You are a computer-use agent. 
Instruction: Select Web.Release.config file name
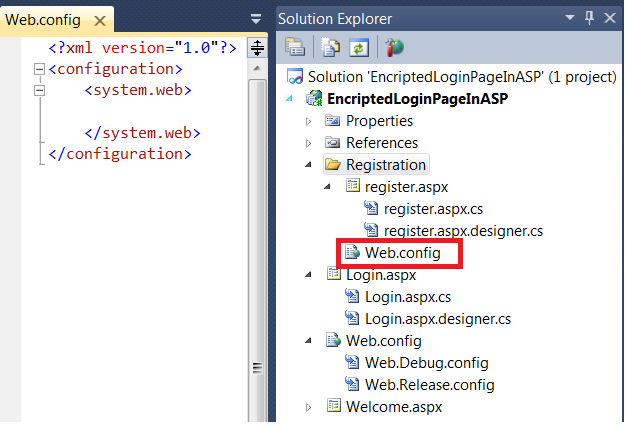point(430,385)
